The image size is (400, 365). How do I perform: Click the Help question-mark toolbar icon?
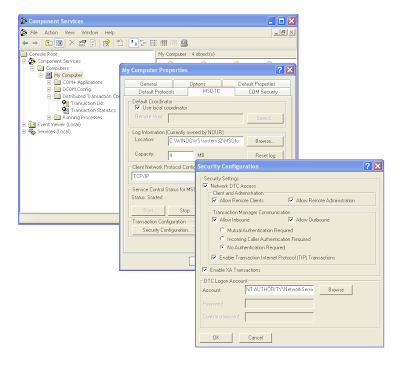coord(106,43)
